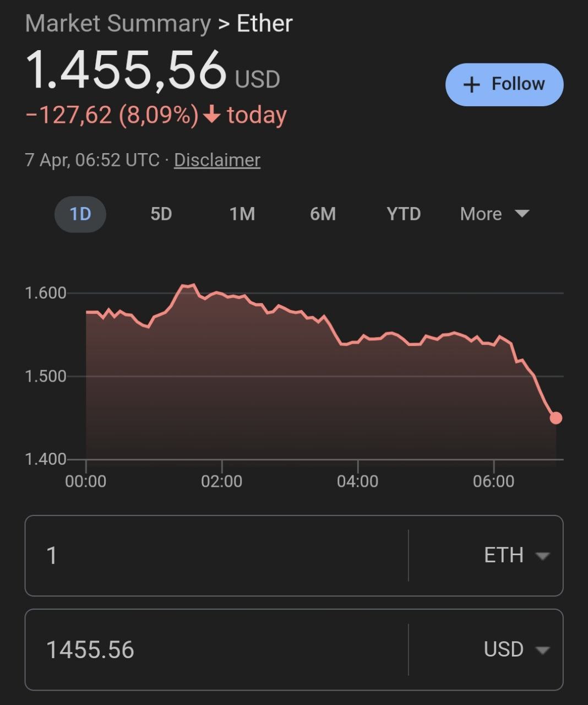588x705 pixels.
Task: Click the red down arrow price indicator
Action: [x=212, y=115]
